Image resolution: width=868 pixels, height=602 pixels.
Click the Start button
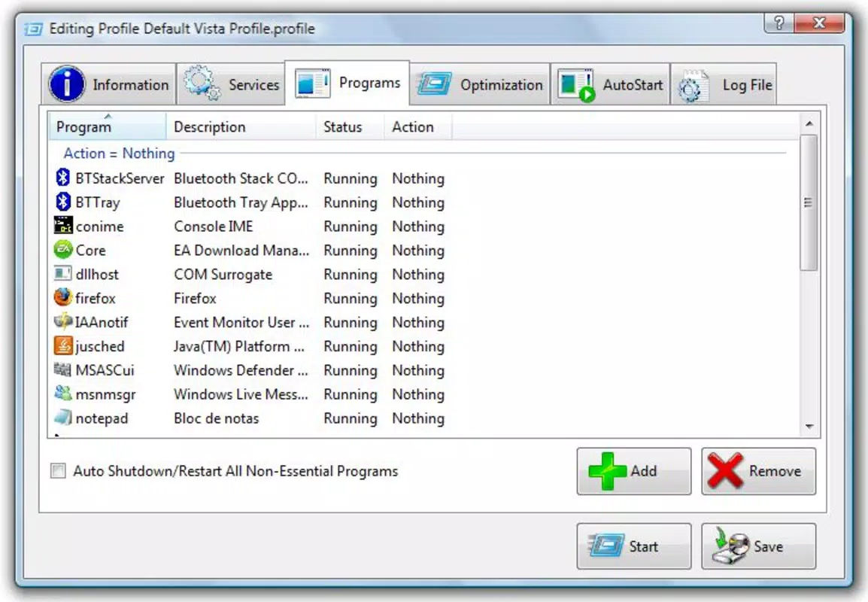click(634, 546)
